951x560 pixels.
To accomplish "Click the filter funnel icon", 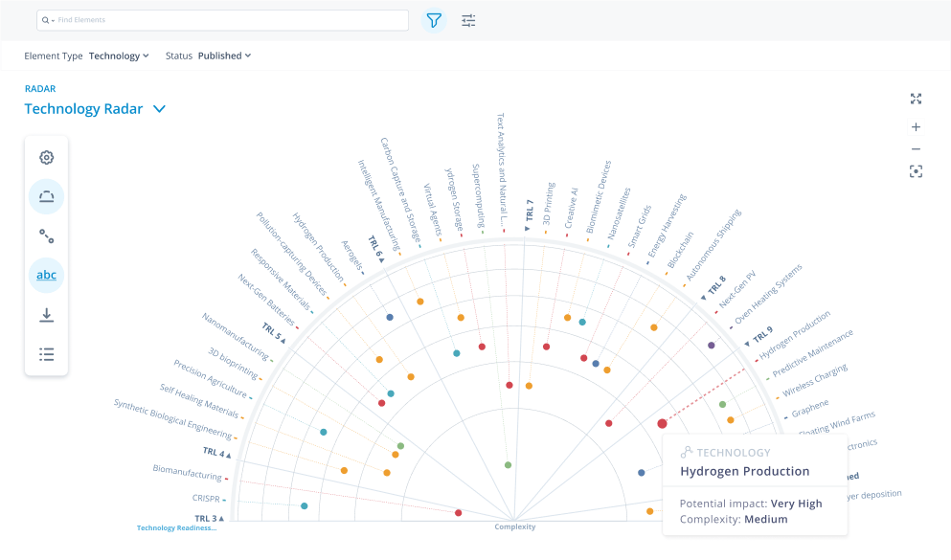I will click(x=434, y=21).
